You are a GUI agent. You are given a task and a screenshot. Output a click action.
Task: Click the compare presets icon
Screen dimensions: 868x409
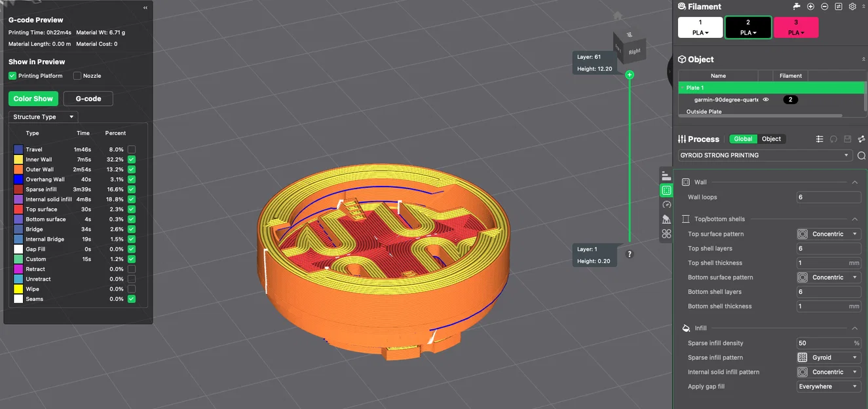coord(861,139)
